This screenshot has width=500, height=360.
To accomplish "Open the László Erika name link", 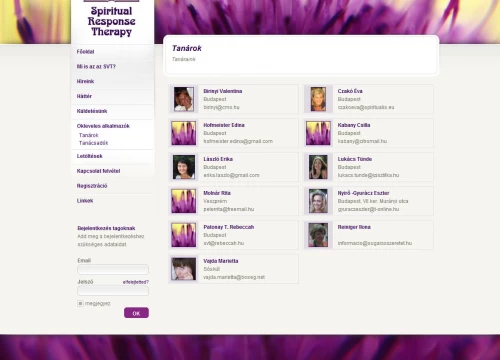I will click(218, 159).
